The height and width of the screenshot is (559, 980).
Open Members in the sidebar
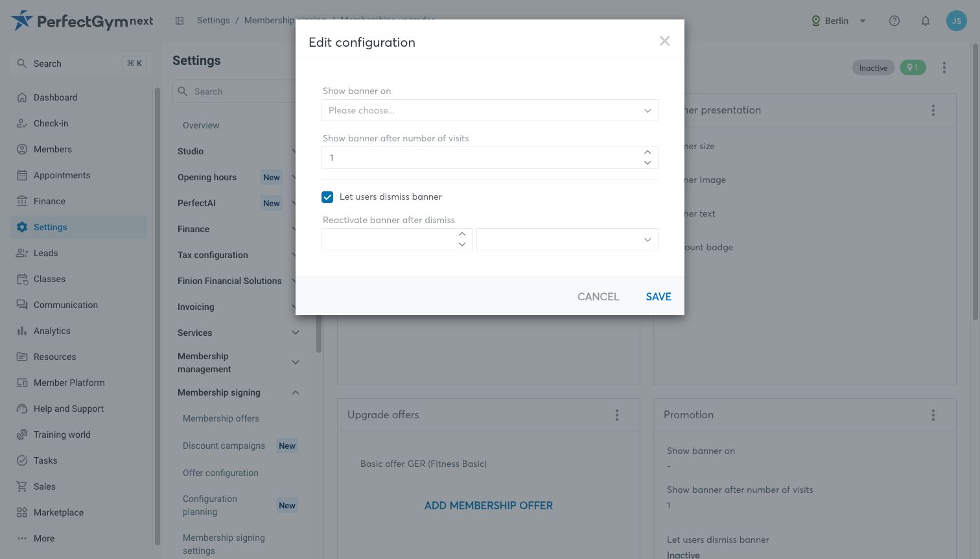click(x=78, y=149)
